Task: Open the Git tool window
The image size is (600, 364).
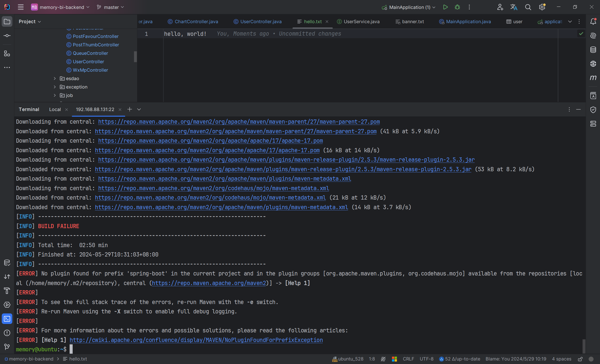Action: point(7,346)
